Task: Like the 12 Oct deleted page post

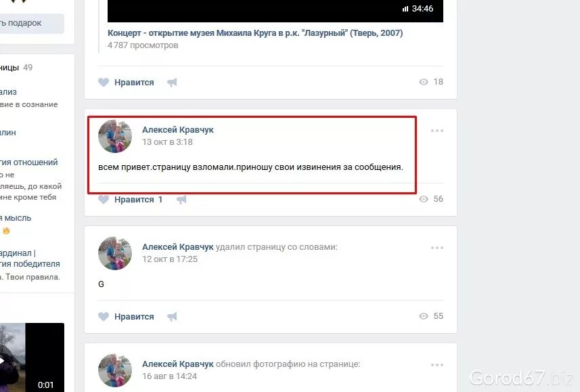Action: point(126,316)
